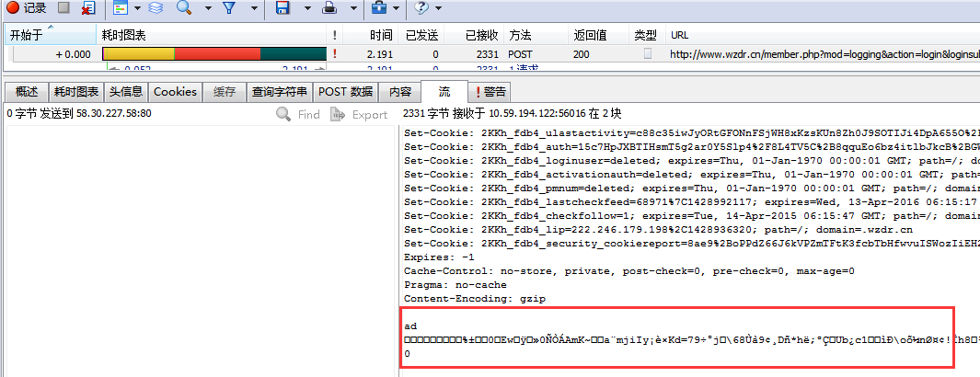Sort by the 类型 column header

pyautogui.click(x=646, y=35)
